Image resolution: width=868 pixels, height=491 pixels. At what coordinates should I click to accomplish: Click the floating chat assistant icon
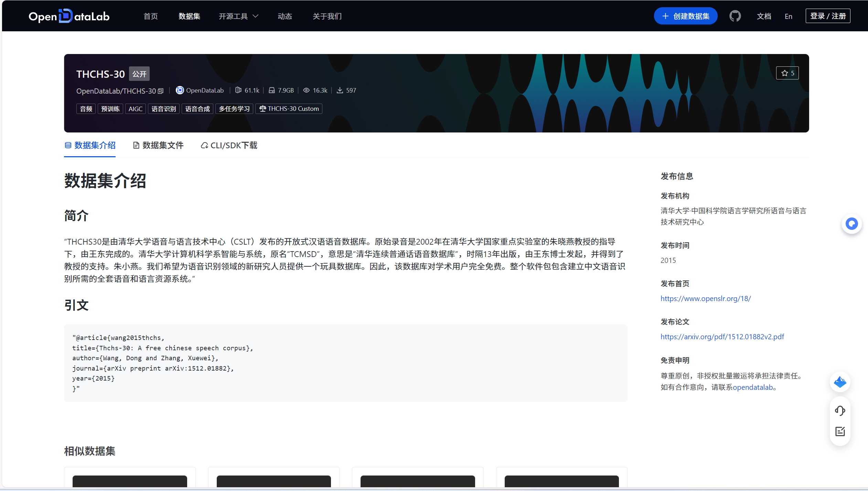tap(851, 224)
